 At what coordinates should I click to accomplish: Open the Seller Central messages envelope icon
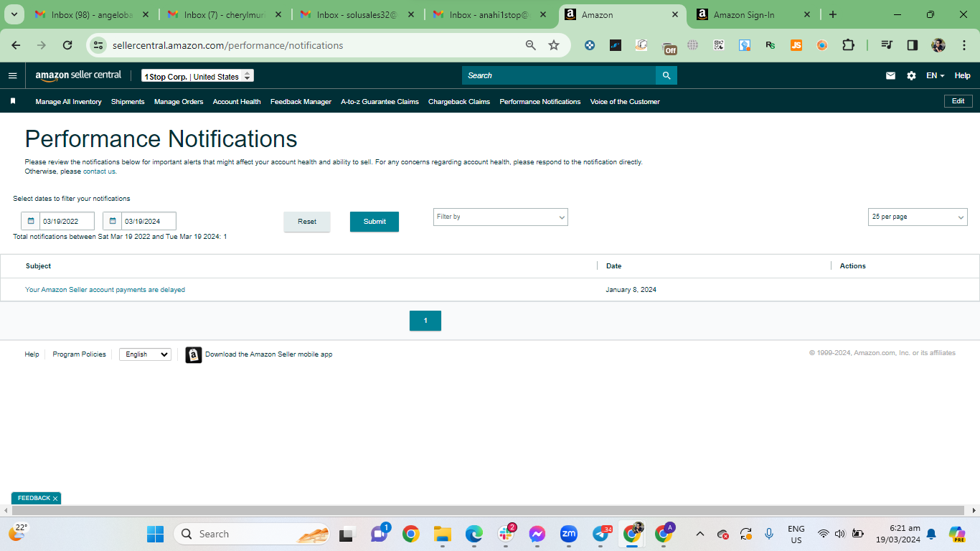pos(890,75)
